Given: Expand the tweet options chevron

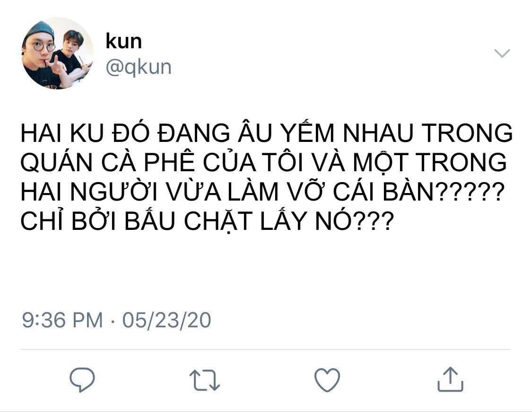Looking at the screenshot, I should coord(502,53).
